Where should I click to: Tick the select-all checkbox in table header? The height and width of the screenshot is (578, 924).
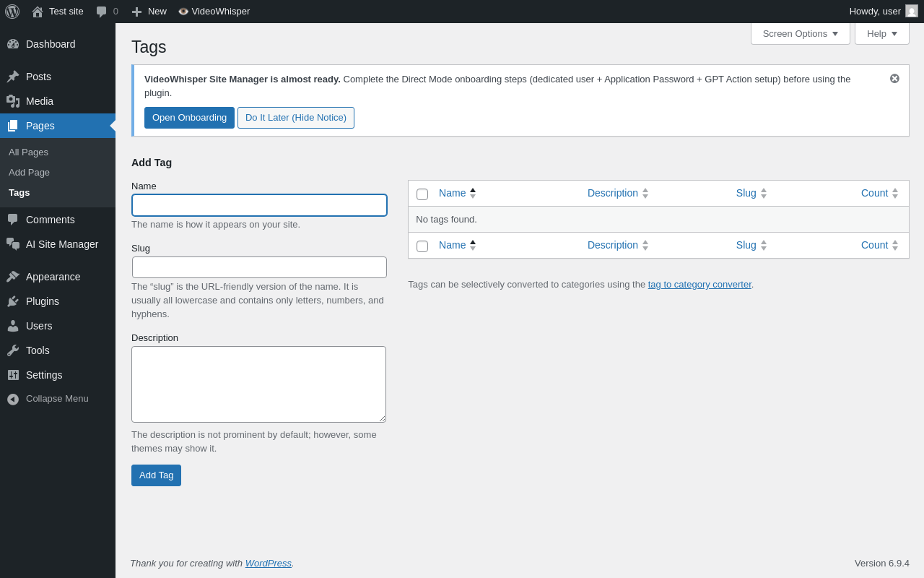click(422, 194)
